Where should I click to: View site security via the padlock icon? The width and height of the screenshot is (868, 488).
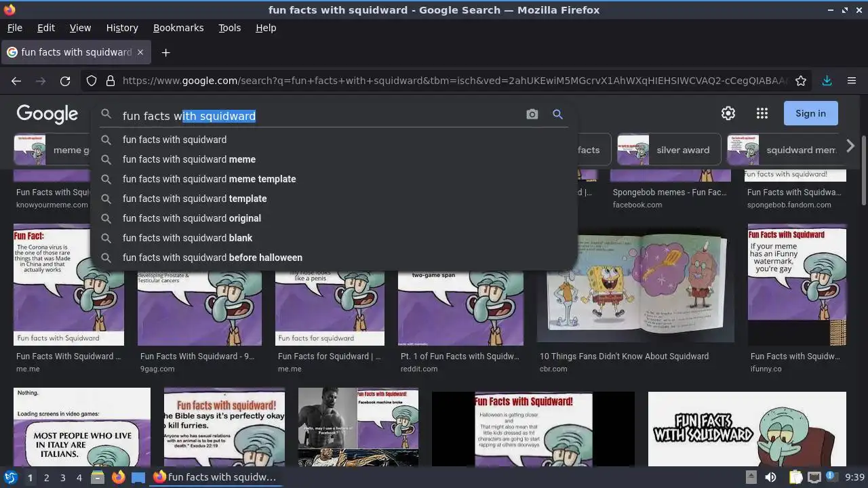(111, 81)
